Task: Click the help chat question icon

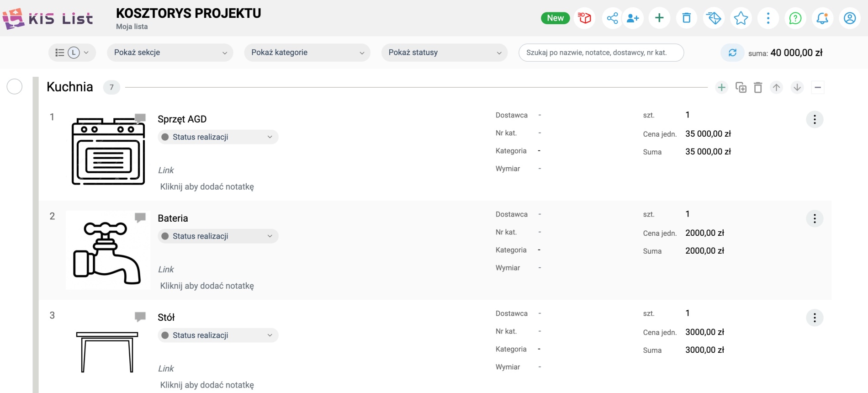Action: 795,18
